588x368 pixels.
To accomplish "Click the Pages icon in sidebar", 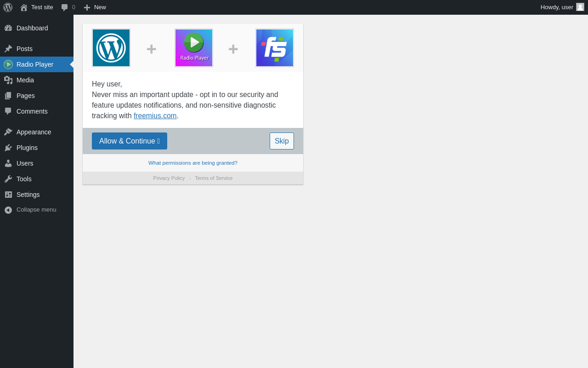I will click(x=8, y=96).
